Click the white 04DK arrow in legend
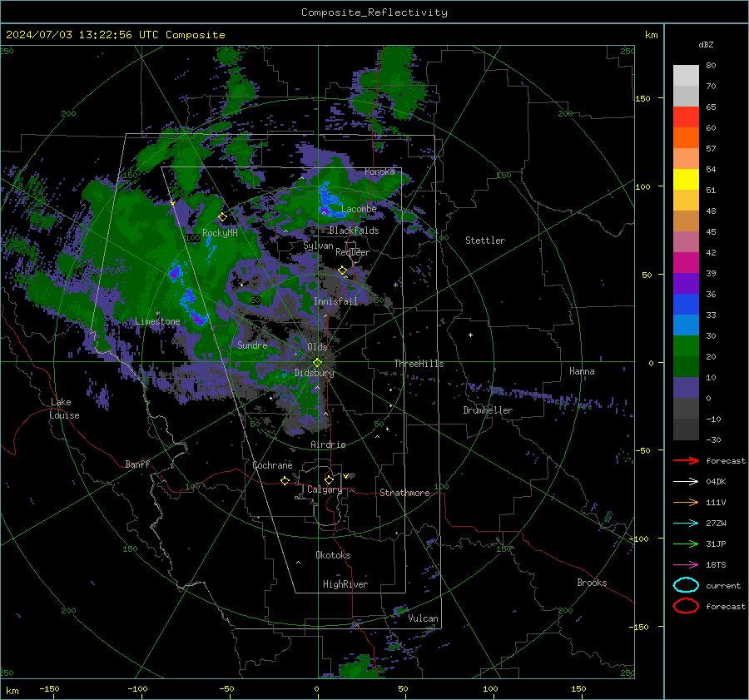The width and height of the screenshot is (749, 700). tap(686, 482)
